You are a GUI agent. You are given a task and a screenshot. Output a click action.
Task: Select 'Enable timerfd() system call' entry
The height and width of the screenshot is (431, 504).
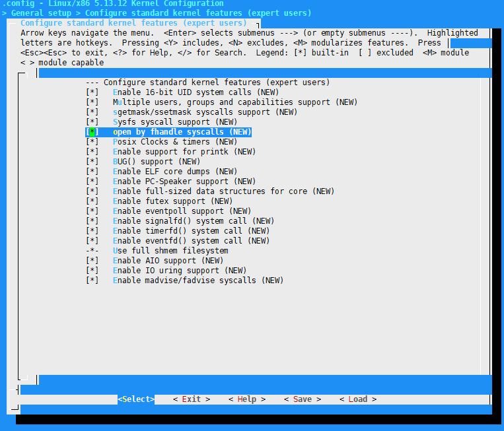(x=178, y=231)
